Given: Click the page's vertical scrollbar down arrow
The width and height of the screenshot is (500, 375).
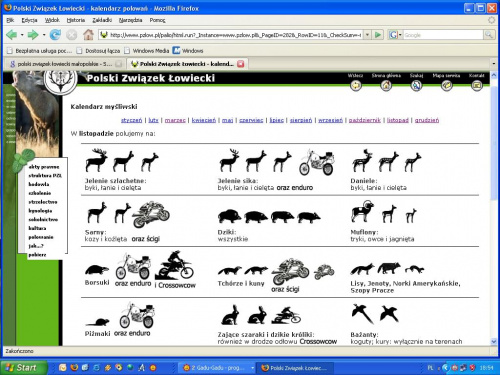Looking at the screenshot, I should coord(494,341).
